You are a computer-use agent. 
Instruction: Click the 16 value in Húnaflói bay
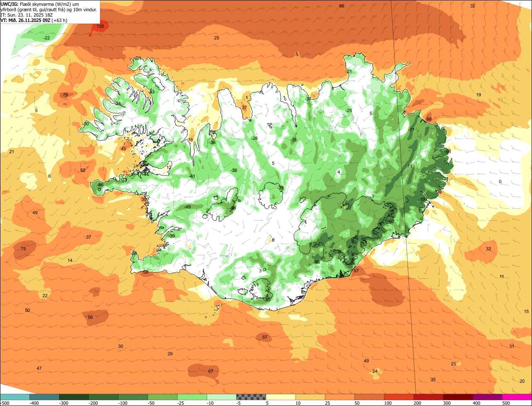[x=190, y=139]
